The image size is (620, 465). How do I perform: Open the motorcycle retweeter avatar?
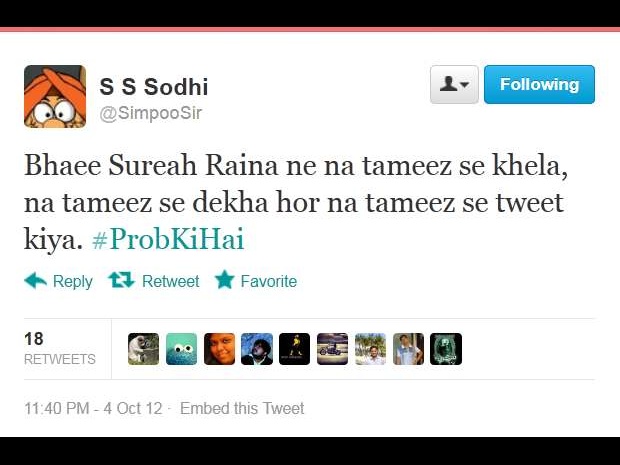tap(333, 349)
